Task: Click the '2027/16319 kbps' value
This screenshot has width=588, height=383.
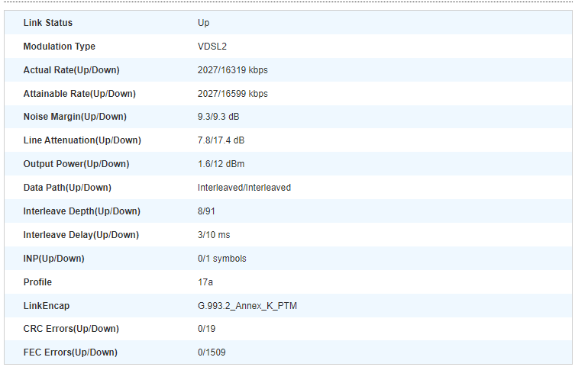Action: (233, 70)
